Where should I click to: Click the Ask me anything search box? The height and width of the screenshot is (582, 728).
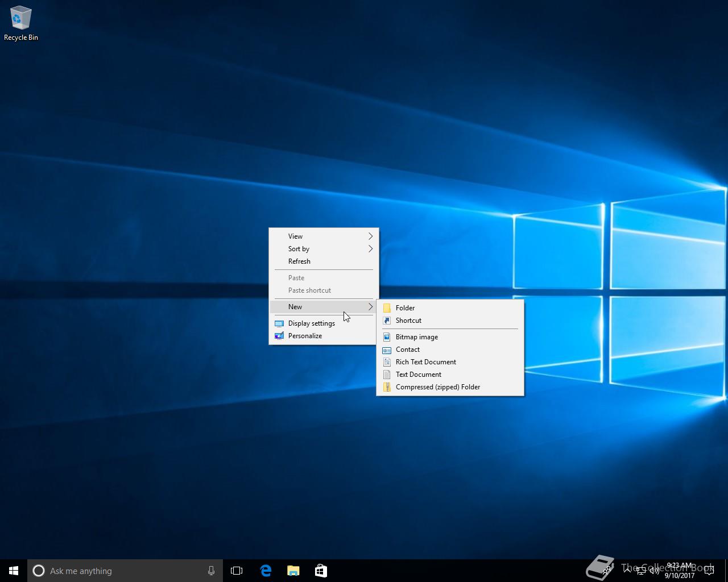125,571
